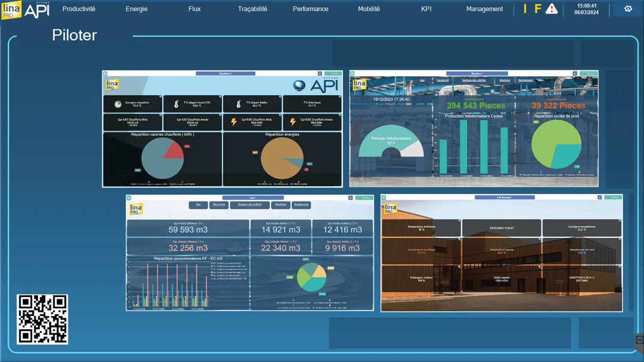Viewport: 644px width, 362px height.
Task: Expand the Chaufferie dropdown selector
Action: point(225,73)
